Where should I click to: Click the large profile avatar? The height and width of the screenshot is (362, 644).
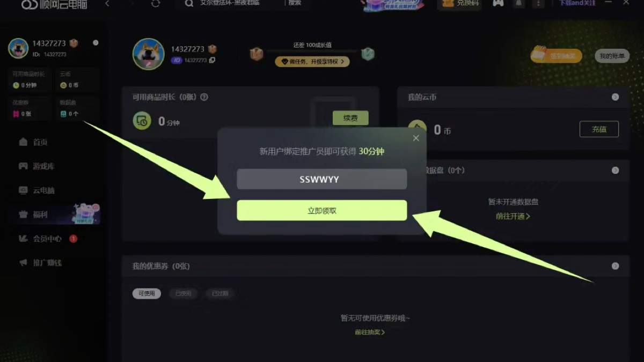click(x=148, y=54)
